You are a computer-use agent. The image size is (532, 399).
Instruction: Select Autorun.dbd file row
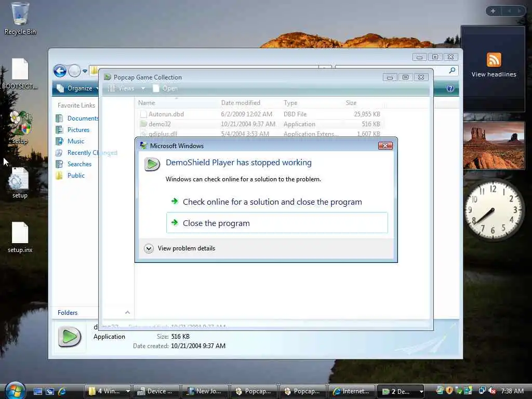point(260,114)
